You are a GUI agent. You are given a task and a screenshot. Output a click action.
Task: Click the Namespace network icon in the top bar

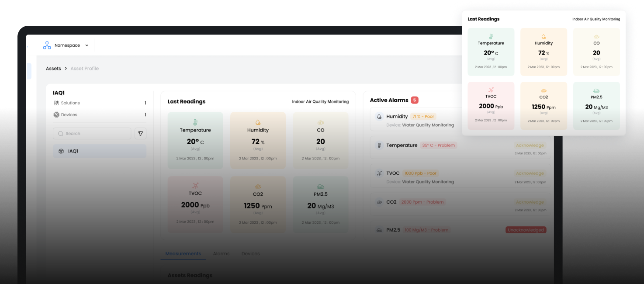47,45
